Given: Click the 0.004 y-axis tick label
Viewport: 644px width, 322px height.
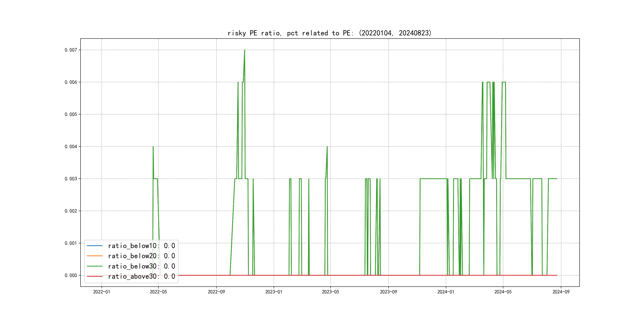Looking at the screenshot, I should (71, 146).
